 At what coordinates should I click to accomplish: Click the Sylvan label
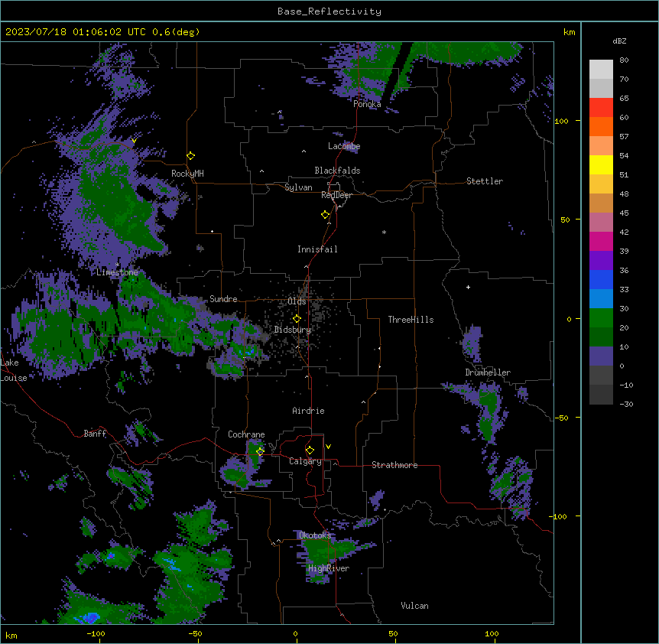pyautogui.click(x=298, y=187)
